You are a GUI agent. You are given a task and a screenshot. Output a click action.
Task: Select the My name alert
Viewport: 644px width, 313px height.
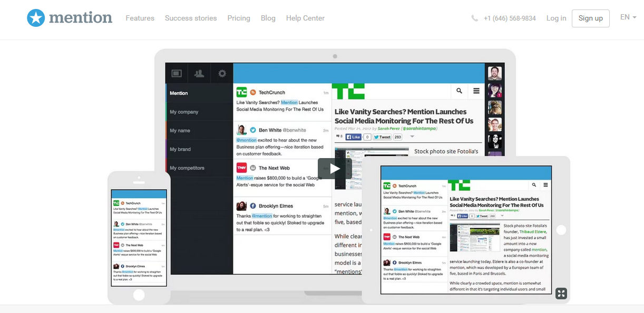click(199, 130)
